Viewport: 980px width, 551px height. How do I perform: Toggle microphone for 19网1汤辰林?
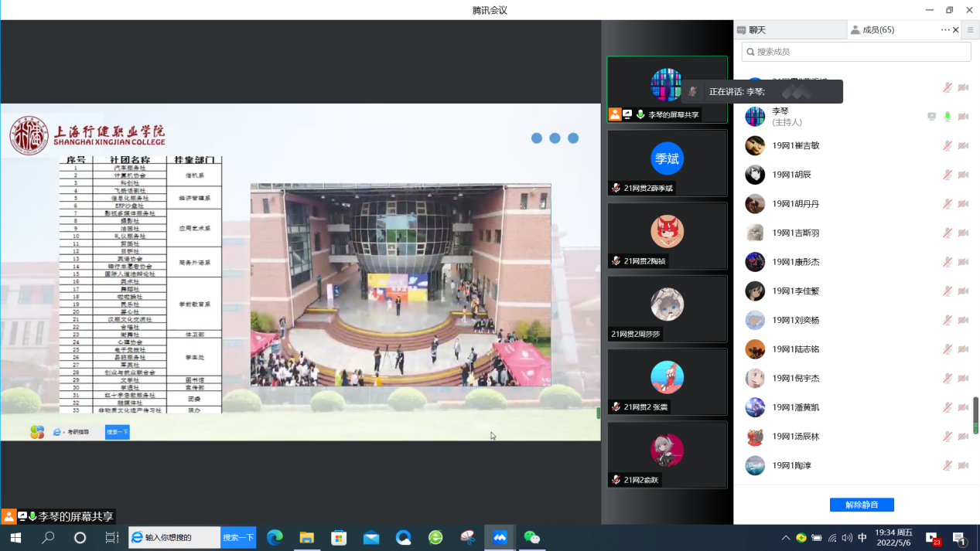point(948,437)
